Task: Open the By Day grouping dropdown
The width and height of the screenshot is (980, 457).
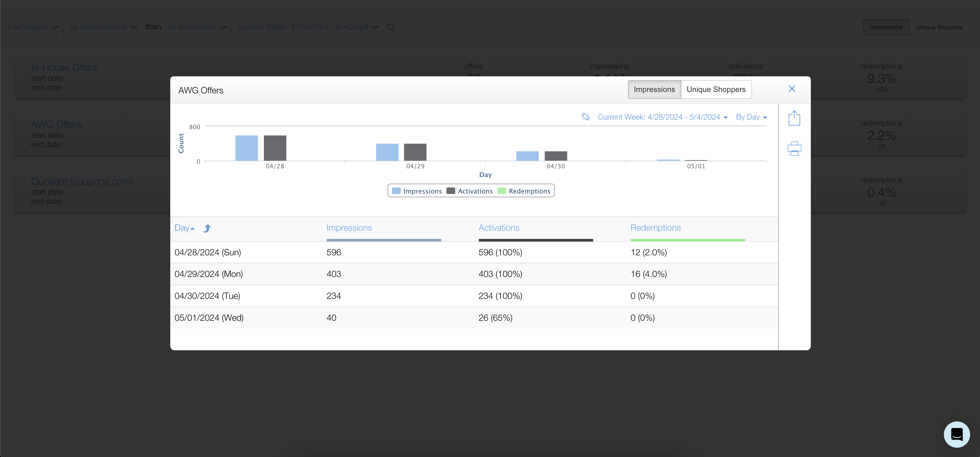Action: 751,117
